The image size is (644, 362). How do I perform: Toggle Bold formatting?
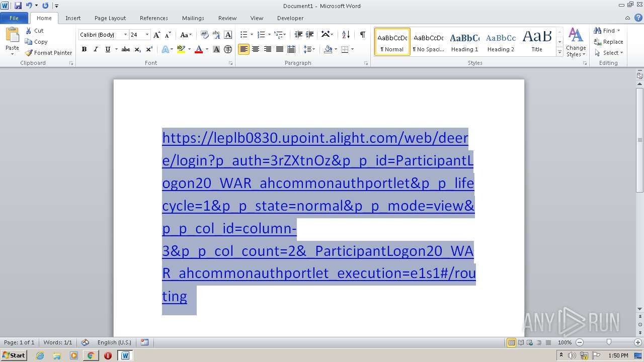pos(84,49)
